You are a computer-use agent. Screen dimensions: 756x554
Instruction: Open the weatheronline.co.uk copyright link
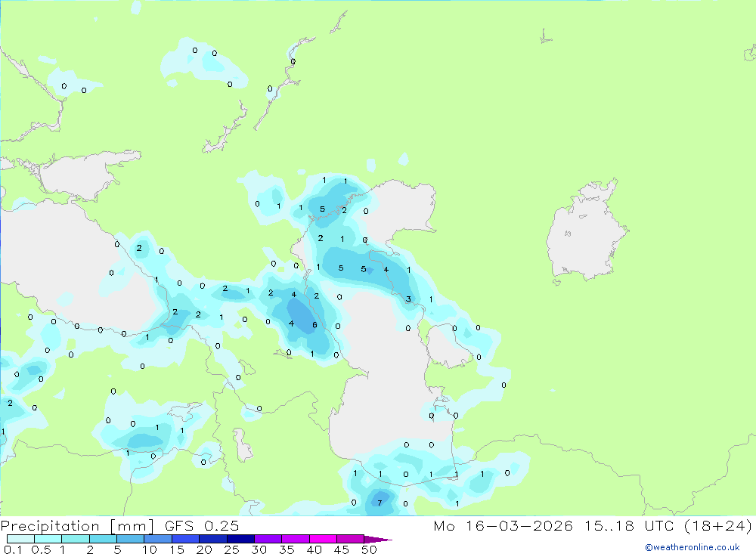point(692,547)
